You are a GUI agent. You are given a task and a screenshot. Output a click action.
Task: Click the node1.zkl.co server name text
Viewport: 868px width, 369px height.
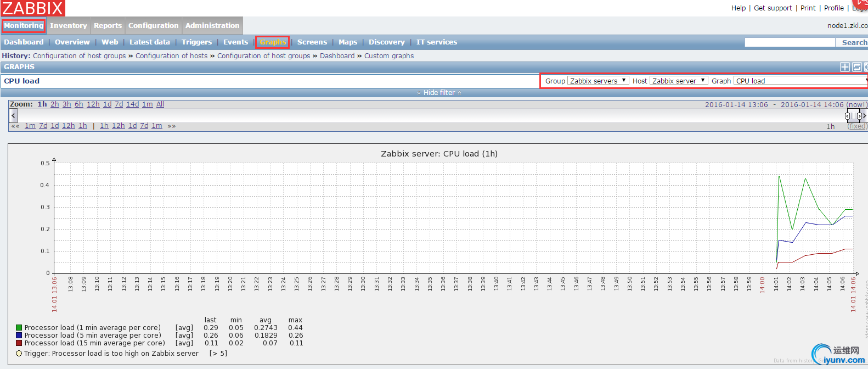pyautogui.click(x=848, y=26)
